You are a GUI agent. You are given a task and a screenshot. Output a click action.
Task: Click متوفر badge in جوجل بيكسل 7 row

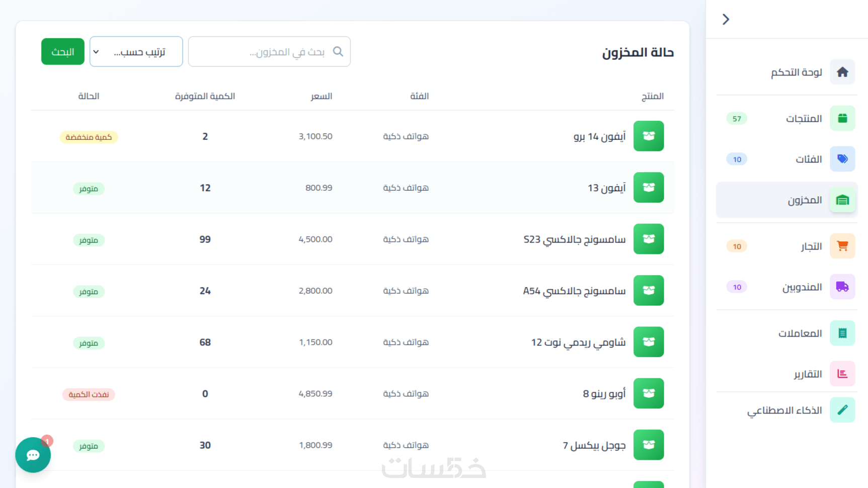[89, 446]
